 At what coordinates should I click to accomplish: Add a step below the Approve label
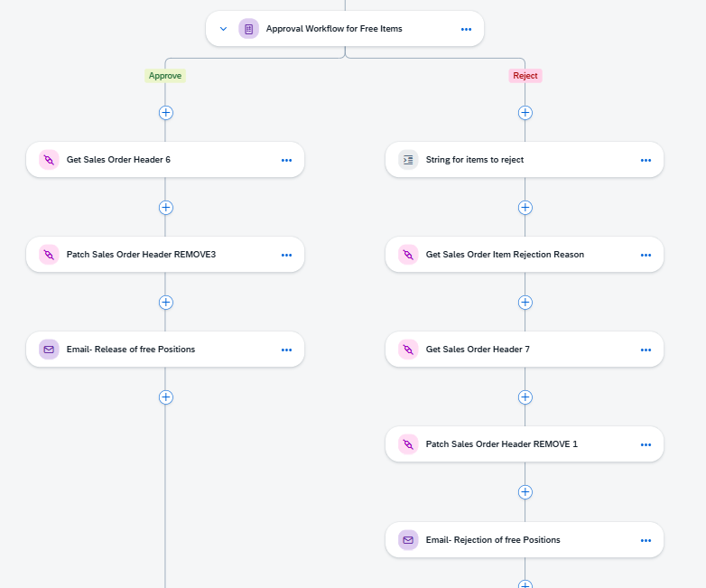[x=166, y=113]
